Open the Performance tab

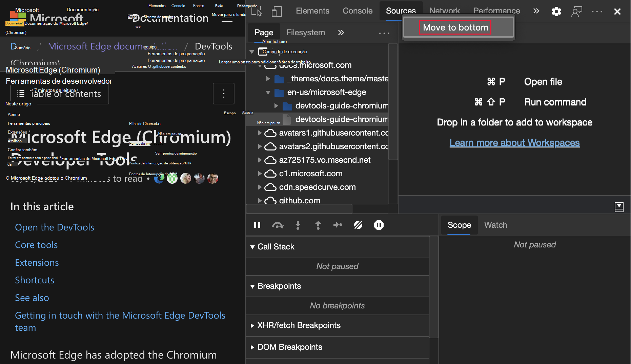(496, 11)
